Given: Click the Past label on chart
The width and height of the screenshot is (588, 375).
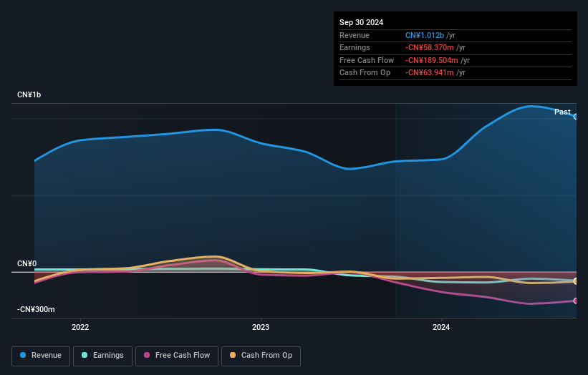Looking at the screenshot, I should (562, 112).
